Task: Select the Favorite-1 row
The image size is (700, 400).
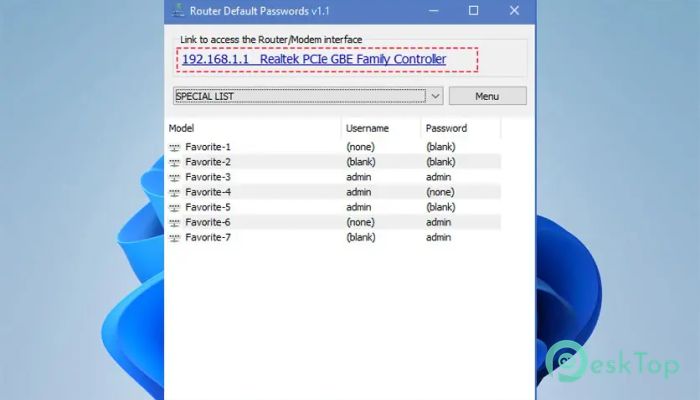Action: tap(333, 147)
